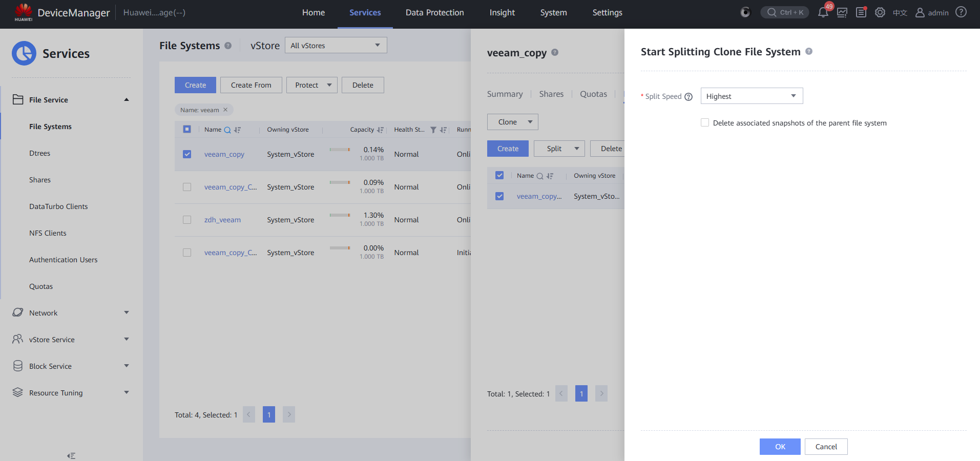Screen dimensions: 980x461
Task: Open the task list icon in header
Action: click(861, 13)
